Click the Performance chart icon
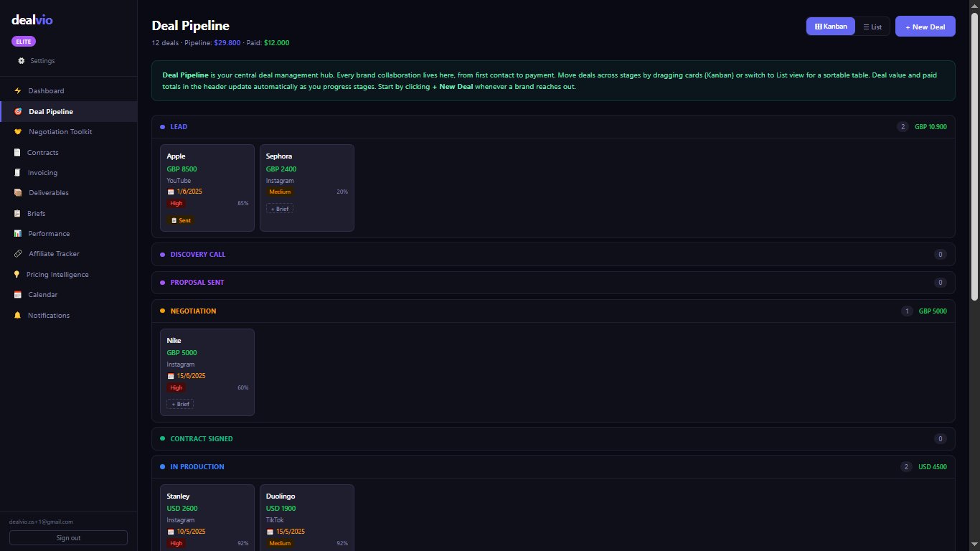Viewport: 980px width, 551px height. click(17, 234)
